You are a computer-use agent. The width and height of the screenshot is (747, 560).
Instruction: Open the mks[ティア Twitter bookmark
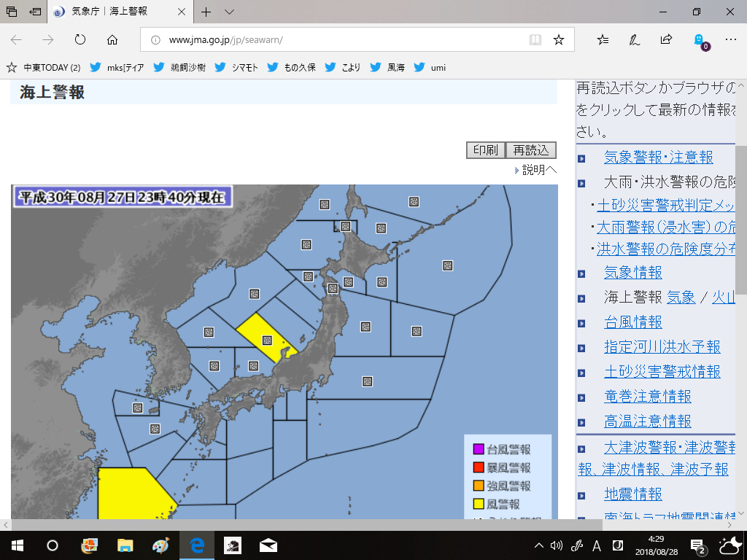pos(117,68)
